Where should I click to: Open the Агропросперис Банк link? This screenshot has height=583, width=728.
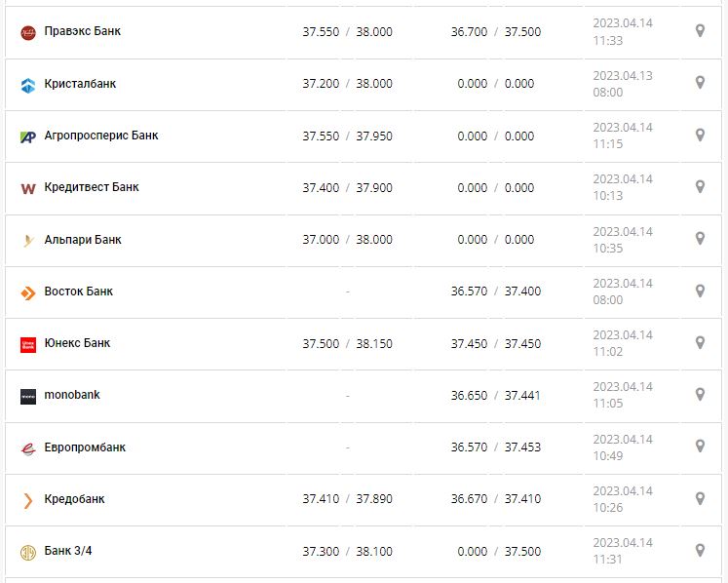click(101, 136)
